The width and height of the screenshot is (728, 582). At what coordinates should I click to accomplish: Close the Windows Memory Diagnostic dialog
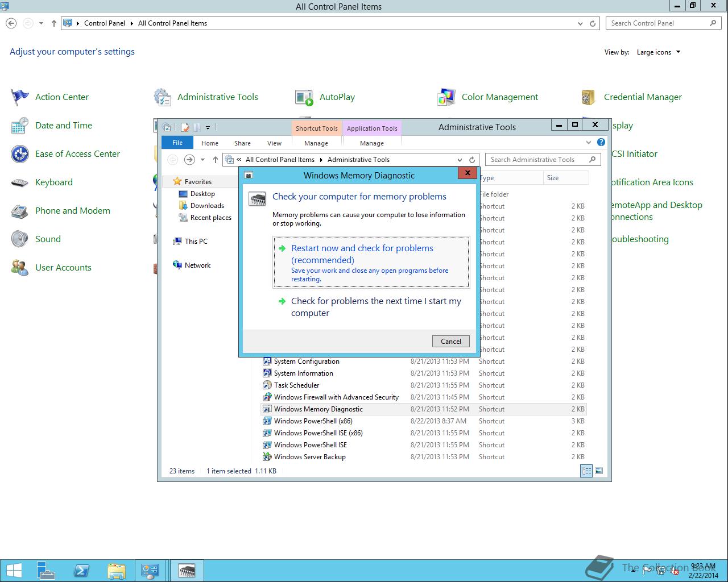point(468,173)
